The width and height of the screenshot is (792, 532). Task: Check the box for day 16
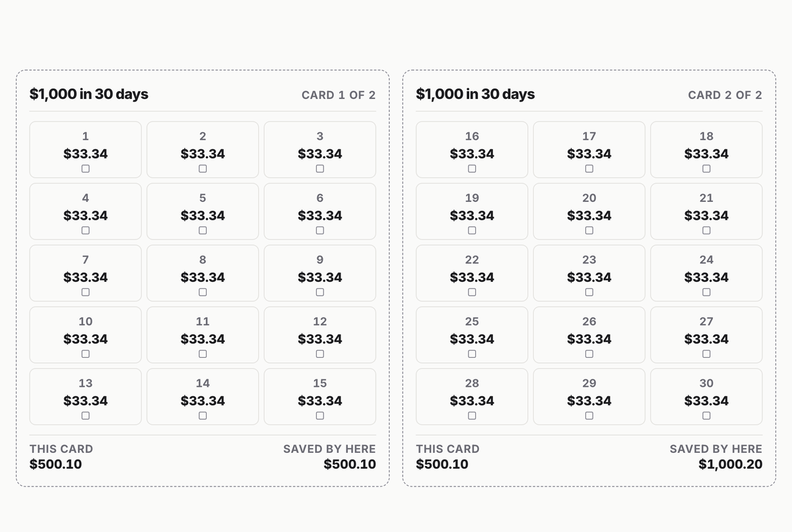pyautogui.click(x=472, y=168)
